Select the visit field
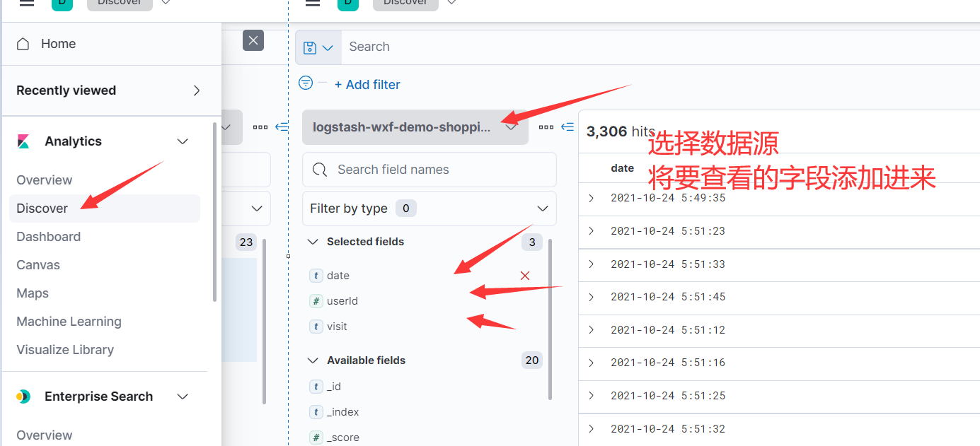This screenshot has width=980, height=446. pos(337,327)
